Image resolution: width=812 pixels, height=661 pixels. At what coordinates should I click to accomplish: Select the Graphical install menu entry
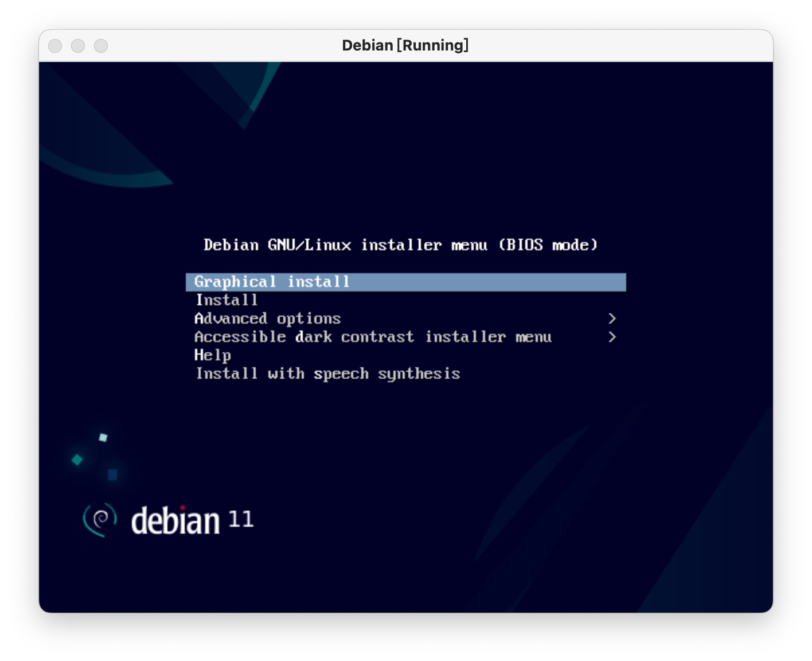tap(406, 282)
